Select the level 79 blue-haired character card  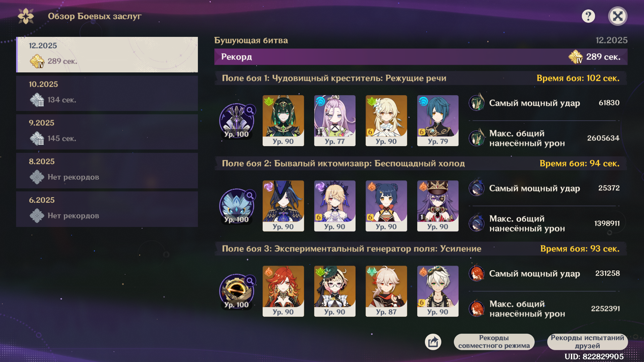point(438,121)
